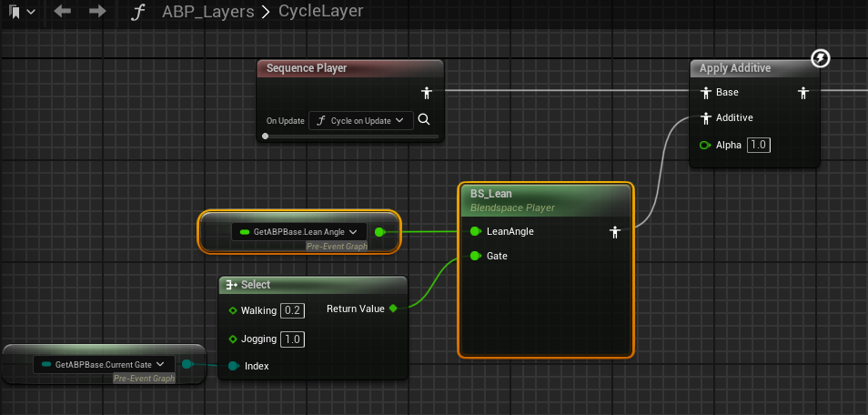Click the Gate input pin on BS_Lean
Viewport: 868px width, 415px height.
click(x=476, y=256)
